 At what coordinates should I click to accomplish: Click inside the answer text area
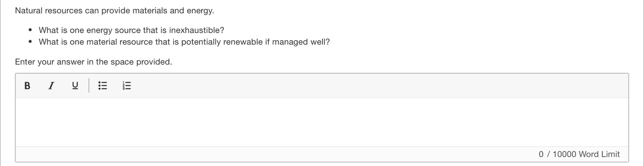click(x=322, y=122)
